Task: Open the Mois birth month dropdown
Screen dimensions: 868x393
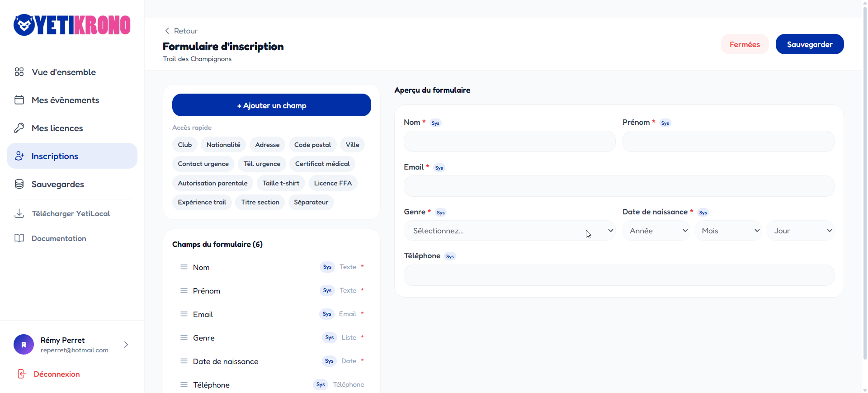Action: [728, 231]
